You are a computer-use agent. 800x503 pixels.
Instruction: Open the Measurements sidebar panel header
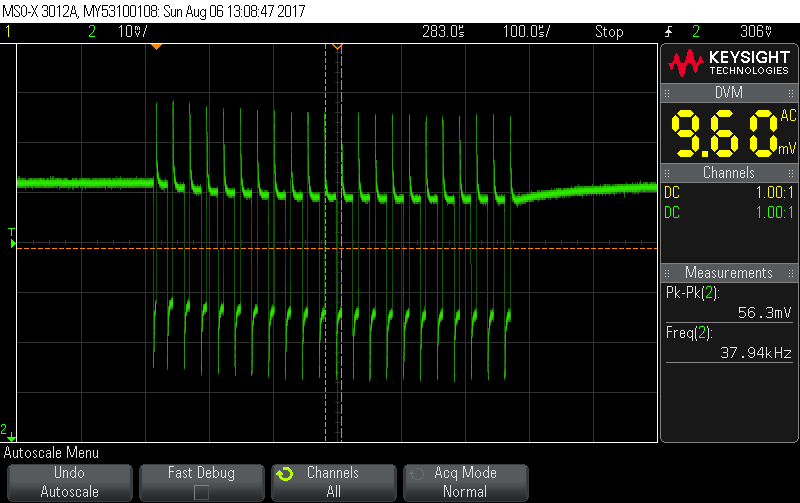(728, 273)
